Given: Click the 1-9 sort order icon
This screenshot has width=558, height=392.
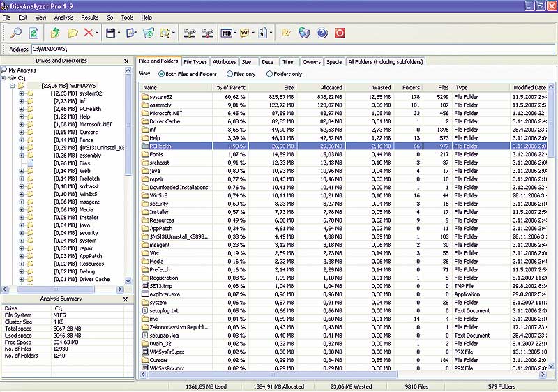Looking at the screenshot, I should [263, 33].
